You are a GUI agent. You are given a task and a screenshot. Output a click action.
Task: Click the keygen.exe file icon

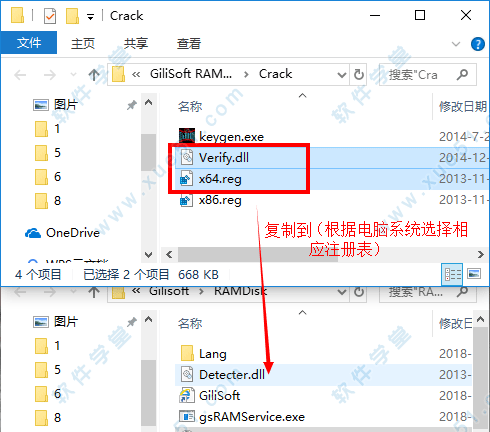click(187, 136)
